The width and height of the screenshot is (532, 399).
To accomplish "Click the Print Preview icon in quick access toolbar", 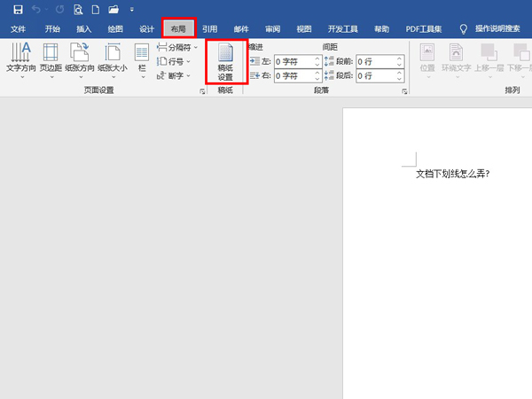I will point(76,10).
